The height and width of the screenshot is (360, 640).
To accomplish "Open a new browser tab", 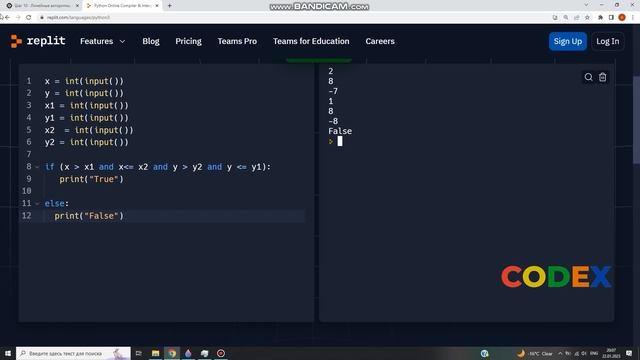I will [169, 6].
